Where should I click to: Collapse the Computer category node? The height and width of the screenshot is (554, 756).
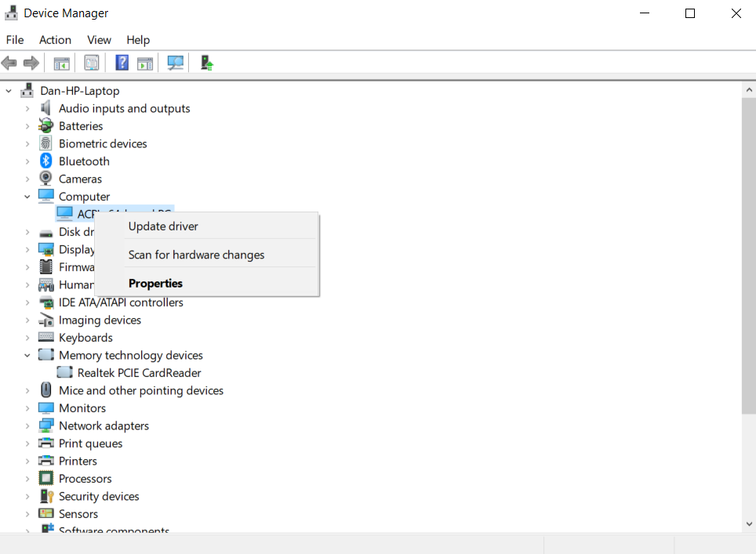tap(27, 197)
